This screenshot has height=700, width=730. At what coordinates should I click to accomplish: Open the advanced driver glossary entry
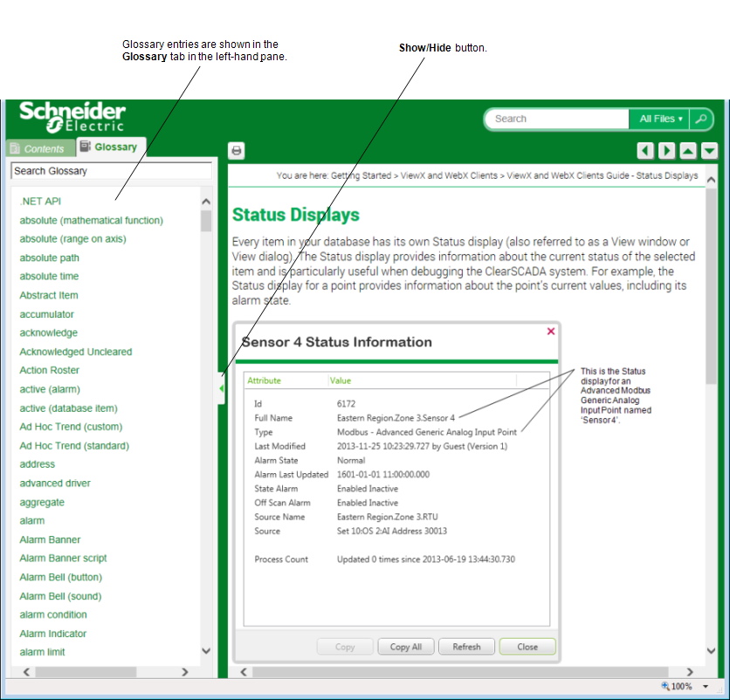tap(55, 484)
